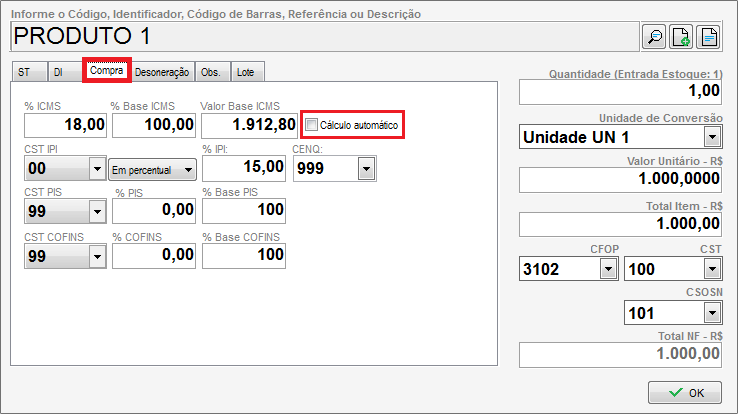Click the blue lined document icon
The image size is (738, 414).
click(x=709, y=36)
